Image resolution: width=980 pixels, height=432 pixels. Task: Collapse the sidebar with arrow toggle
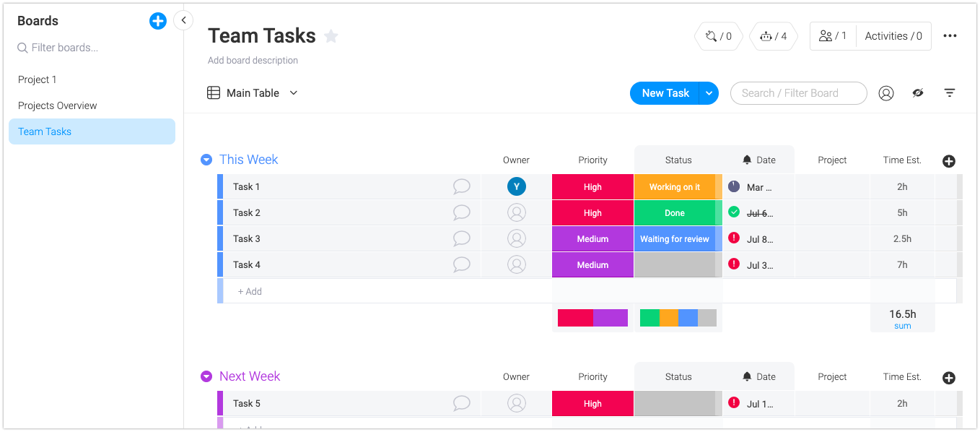(x=183, y=20)
